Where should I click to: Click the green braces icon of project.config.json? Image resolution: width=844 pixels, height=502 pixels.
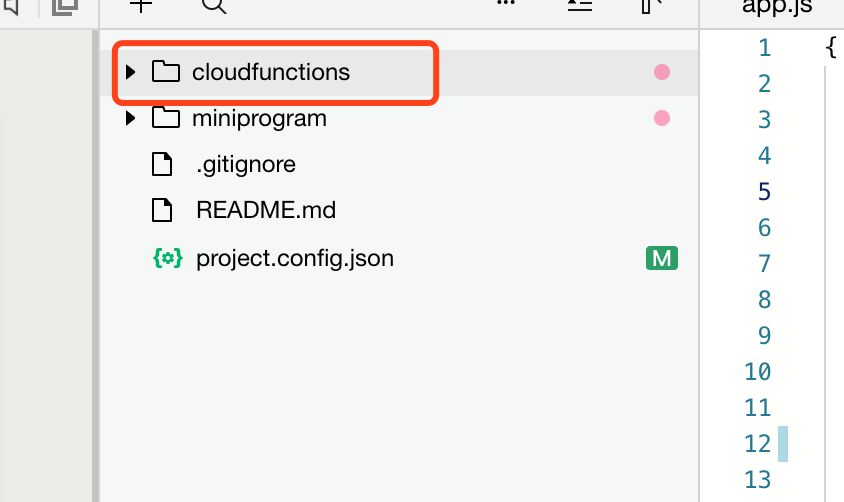[x=168, y=258]
